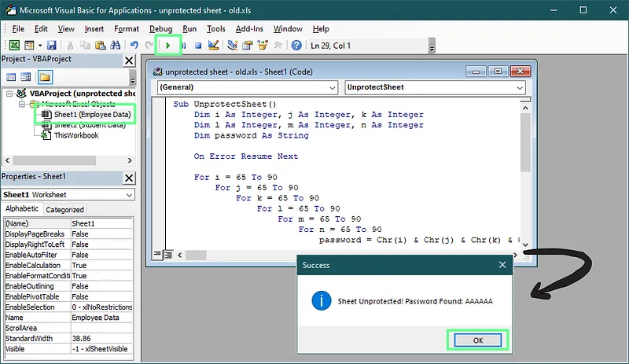Click the StandardWidth value 38.86
Viewport: 629px width, 364px height.
[101, 338]
